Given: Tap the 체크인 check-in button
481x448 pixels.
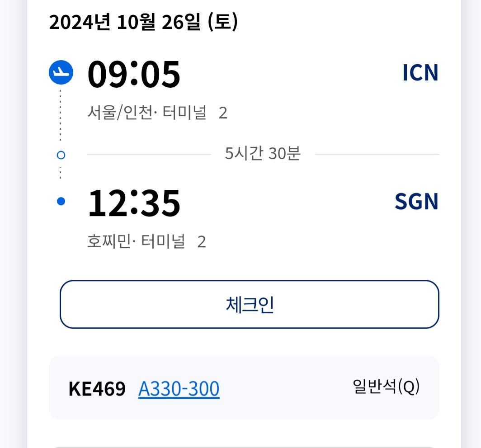Looking at the screenshot, I should click(250, 304).
